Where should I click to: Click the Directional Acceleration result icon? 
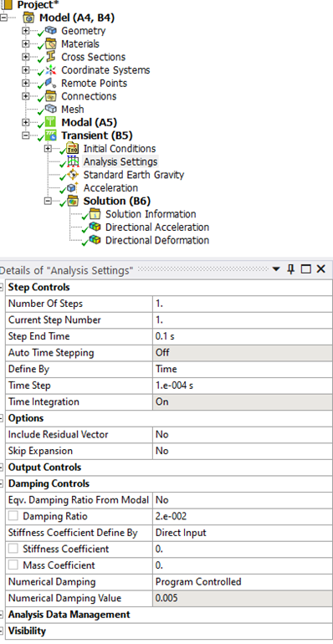[x=95, y=227]
